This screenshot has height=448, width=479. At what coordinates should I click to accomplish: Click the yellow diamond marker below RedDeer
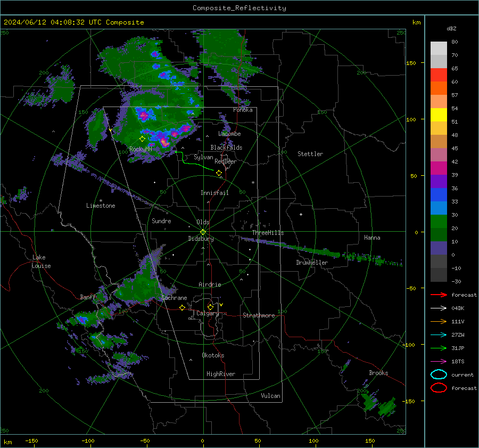(219, 173)
